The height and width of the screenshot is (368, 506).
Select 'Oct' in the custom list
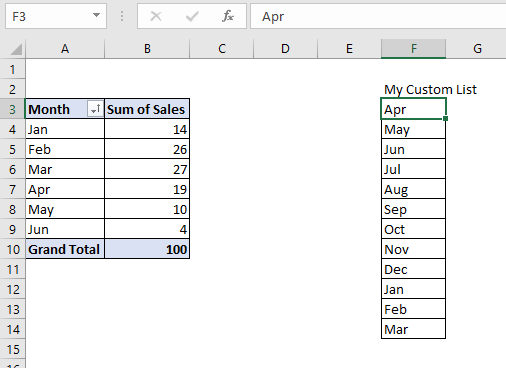(413, 229)
